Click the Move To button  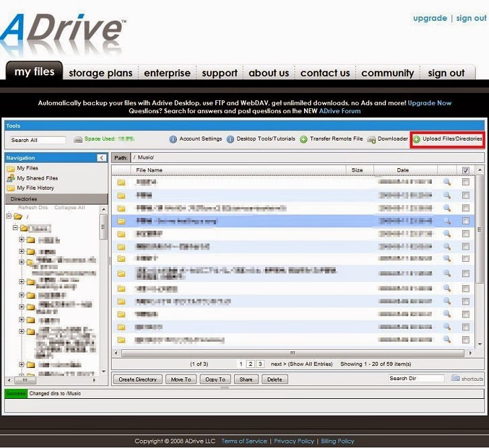tap(181, 379)
